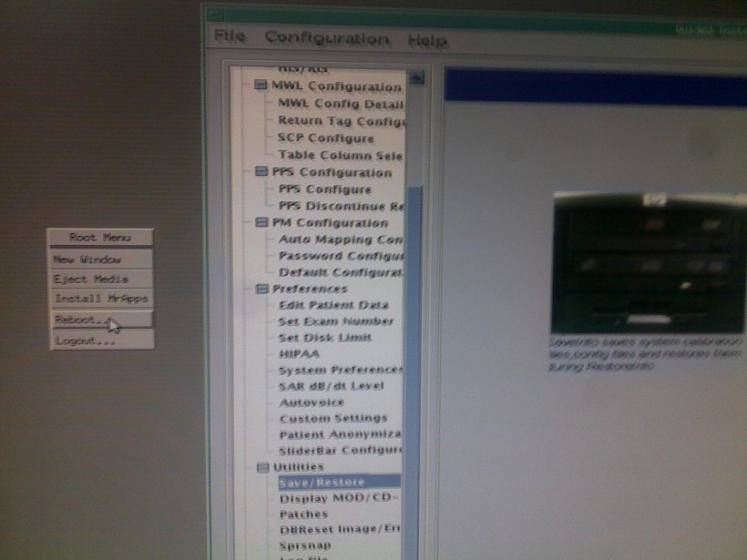Click the tree panel scroll-up arrow

[416, 78]
